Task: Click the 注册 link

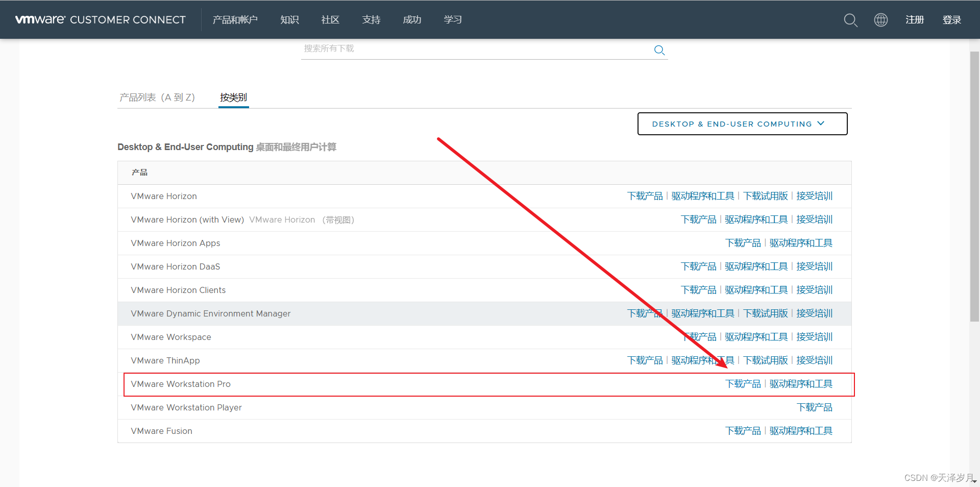Action: (915, 19)
